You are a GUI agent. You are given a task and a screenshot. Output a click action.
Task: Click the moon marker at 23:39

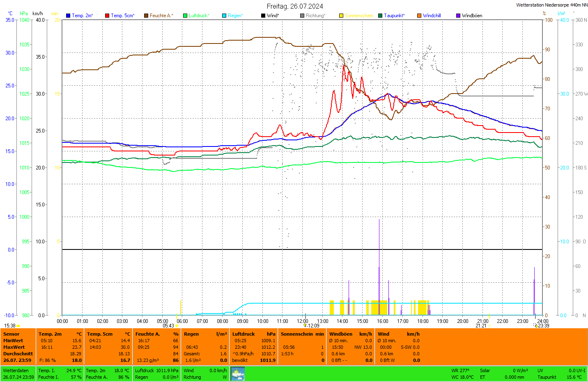(x=536, y=326)
